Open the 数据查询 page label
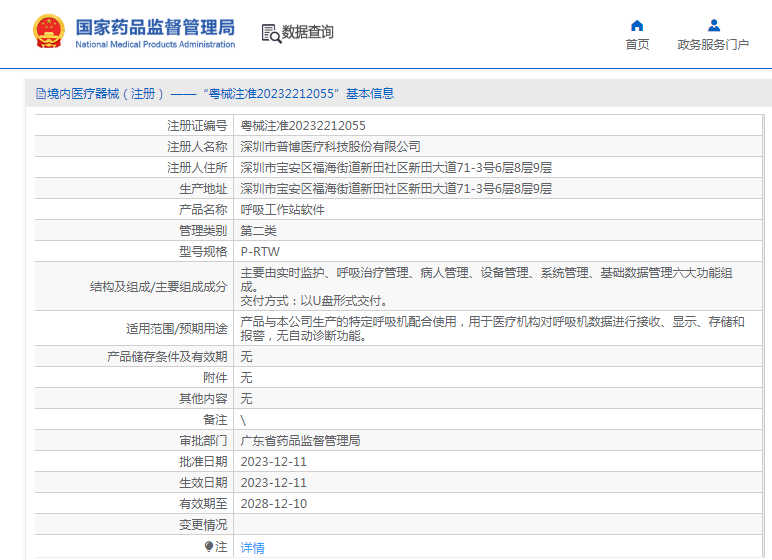 [308, 33]
